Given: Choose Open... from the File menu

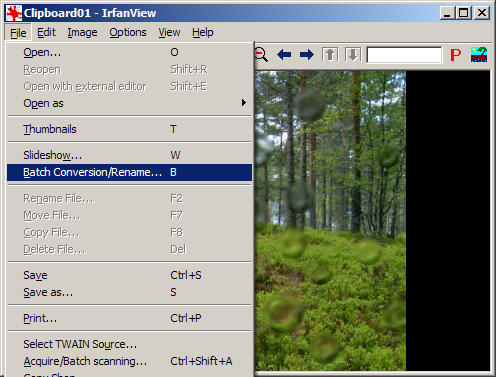Looking at the screenshot, I should click(129, 52).
